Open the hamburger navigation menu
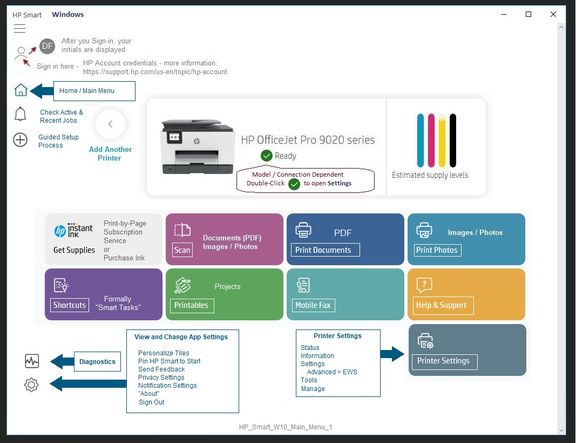Screen dimensions: 576x443 pyautogui.click(x=19, y=28)
